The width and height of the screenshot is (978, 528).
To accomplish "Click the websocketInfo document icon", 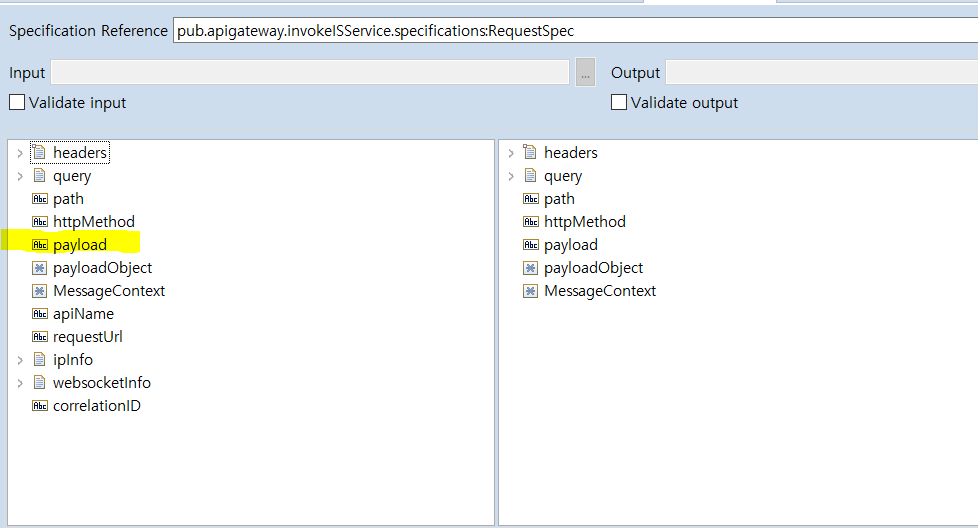I will (x=40, y=383).
